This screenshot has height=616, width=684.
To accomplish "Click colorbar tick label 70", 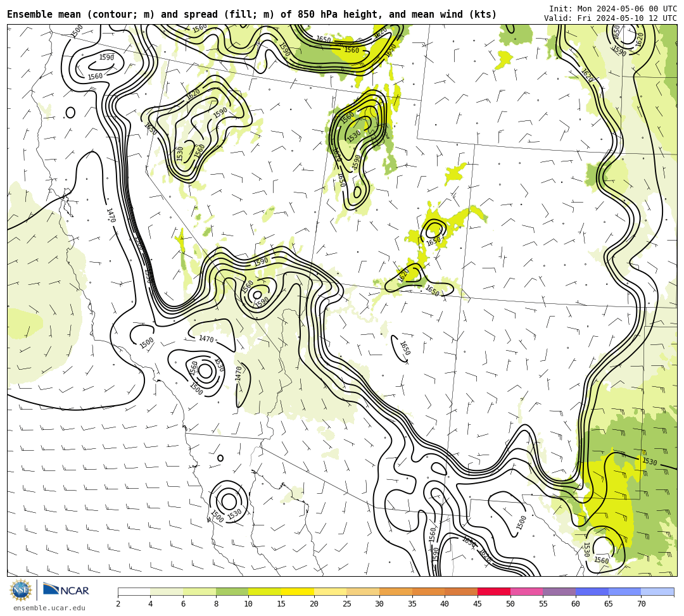I will pos(641,604).
